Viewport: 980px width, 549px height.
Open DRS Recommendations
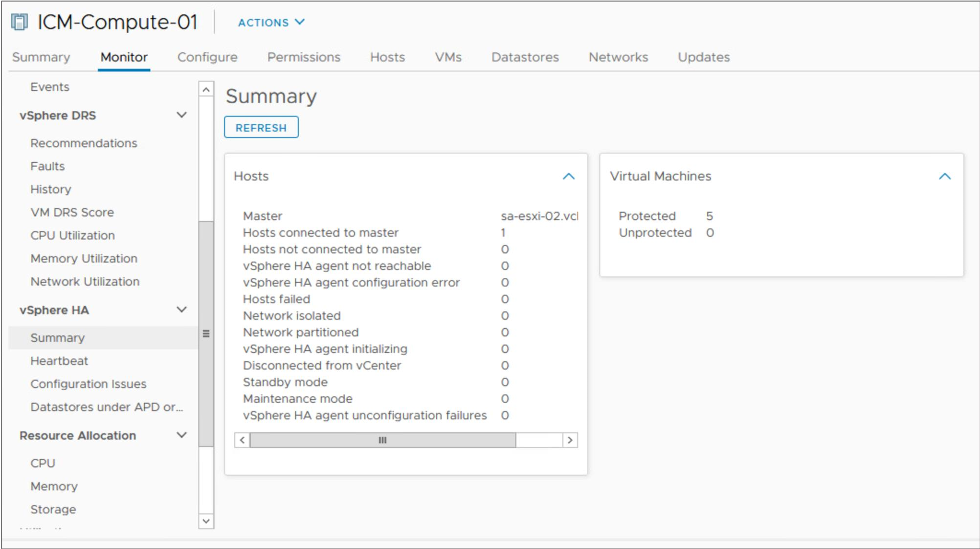(x=84, y=143)
